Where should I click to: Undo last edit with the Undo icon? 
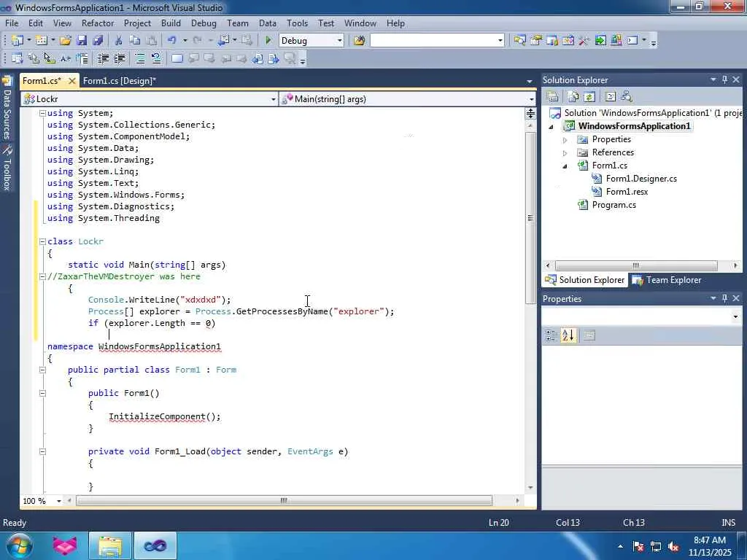172,41
